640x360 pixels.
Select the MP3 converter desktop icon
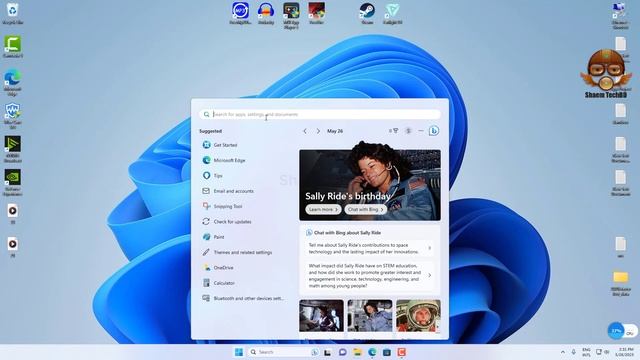240,13
